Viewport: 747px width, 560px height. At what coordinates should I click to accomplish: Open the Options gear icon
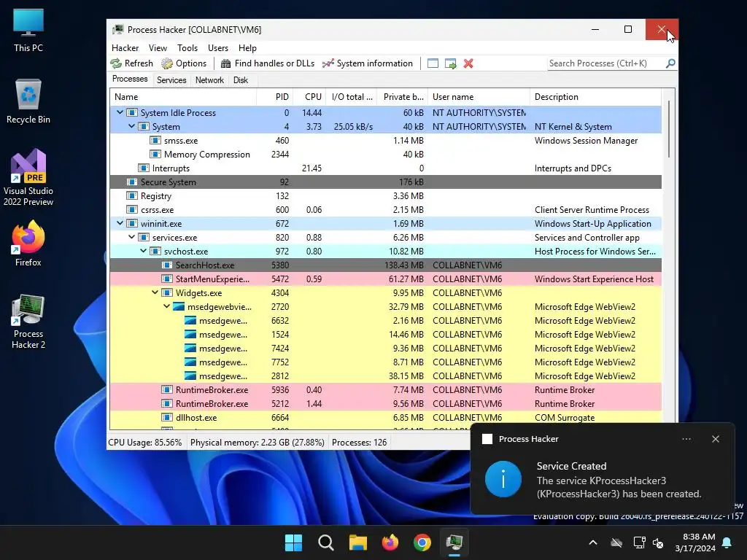click(167, 63)
